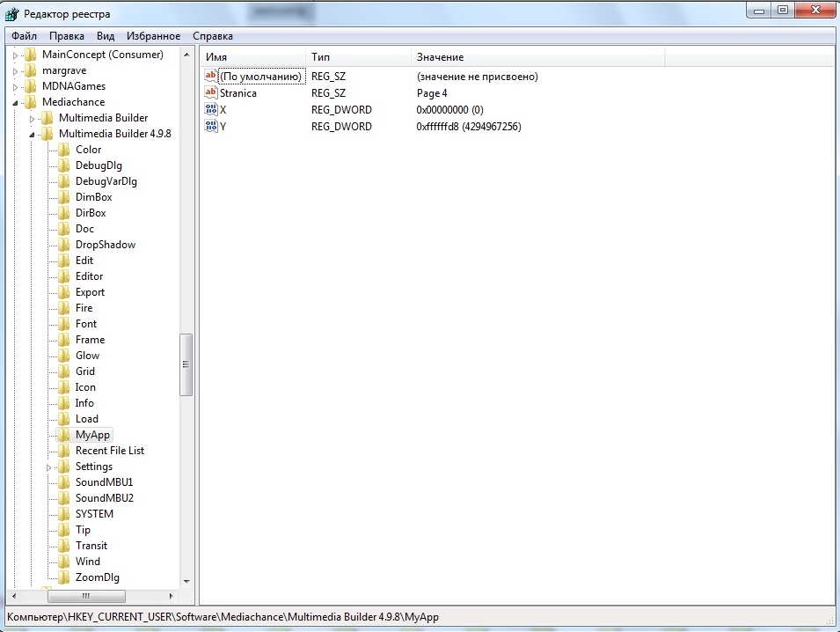Open the Правка menu

tap(67, 36)
